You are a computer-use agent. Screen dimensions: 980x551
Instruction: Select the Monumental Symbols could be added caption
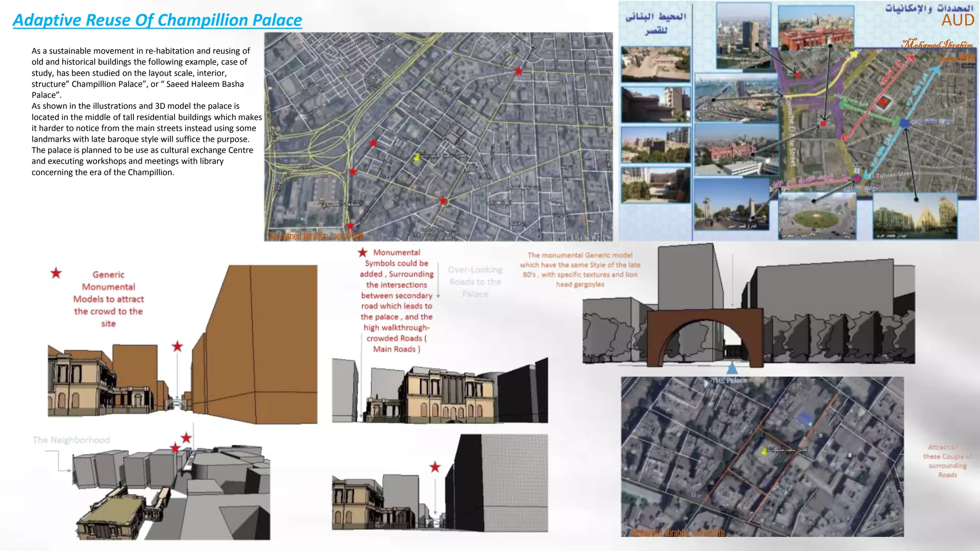click(397, 300)
